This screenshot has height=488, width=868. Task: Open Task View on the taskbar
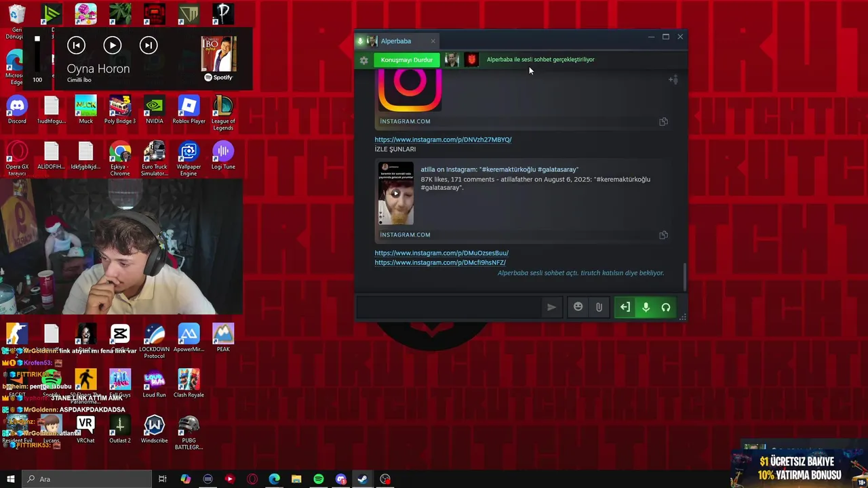(x=163, y=479)
